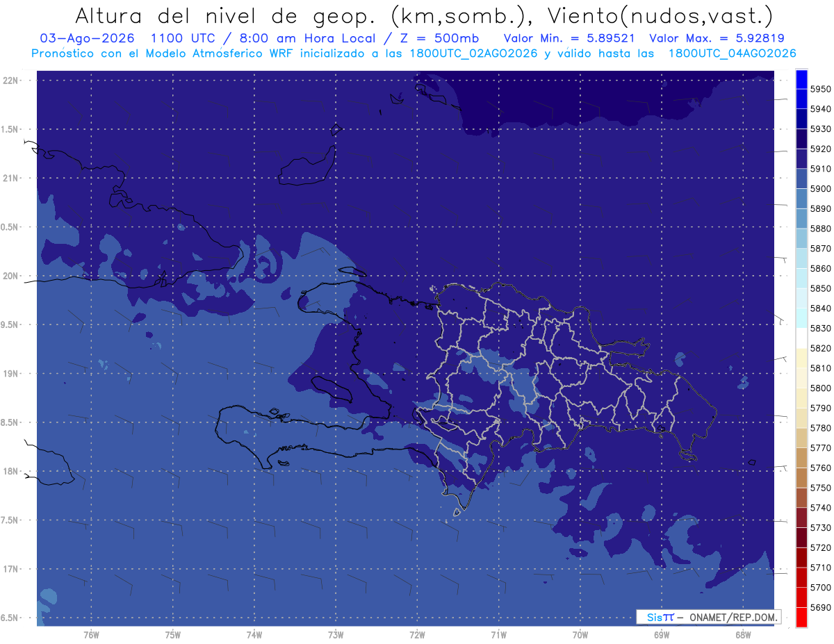Image resolution: width=834 pixels, height=644 pixels.
Task: Click the bright blue swatch above 5950
Action: tap(801, 79)
